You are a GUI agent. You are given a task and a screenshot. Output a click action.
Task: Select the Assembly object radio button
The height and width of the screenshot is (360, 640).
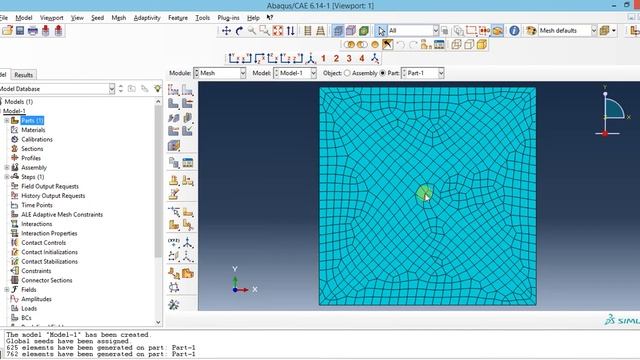347,73
